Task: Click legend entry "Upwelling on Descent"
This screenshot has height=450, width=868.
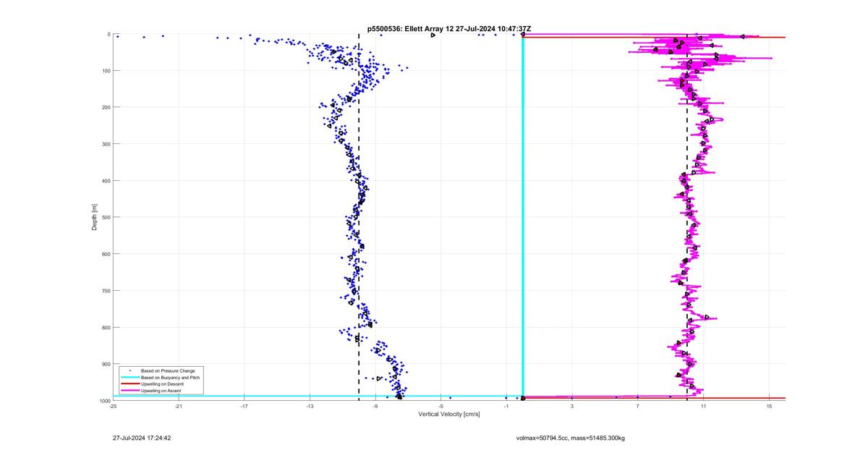Action: [163, 384]
